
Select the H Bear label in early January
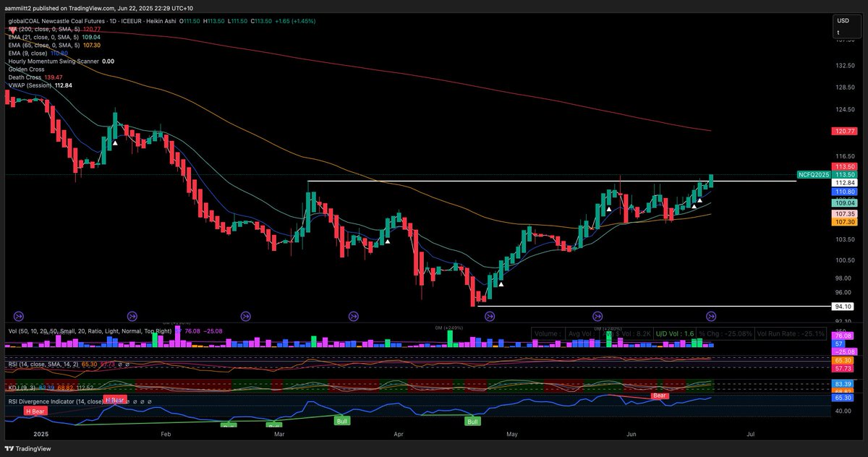[x=34, y=411]
